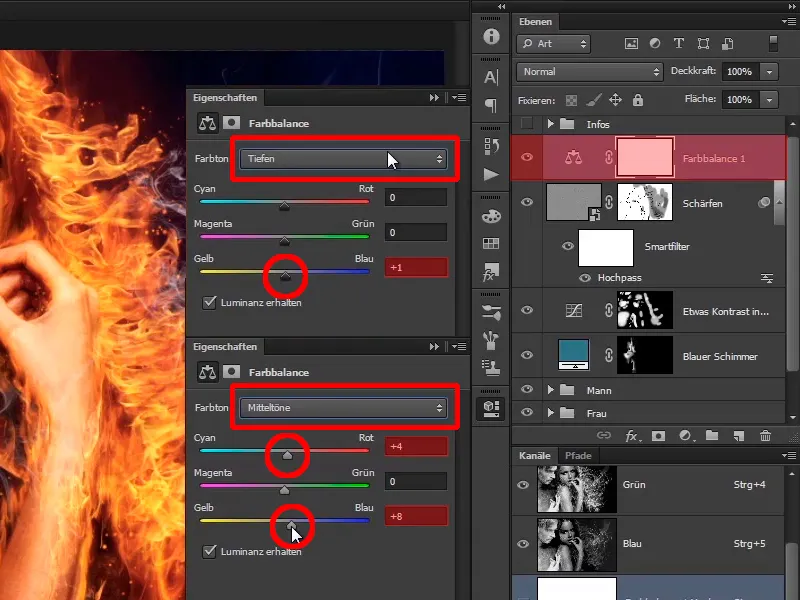
Task: Toggle layer filter switch on/off
Action: click(x=773, y=43)
